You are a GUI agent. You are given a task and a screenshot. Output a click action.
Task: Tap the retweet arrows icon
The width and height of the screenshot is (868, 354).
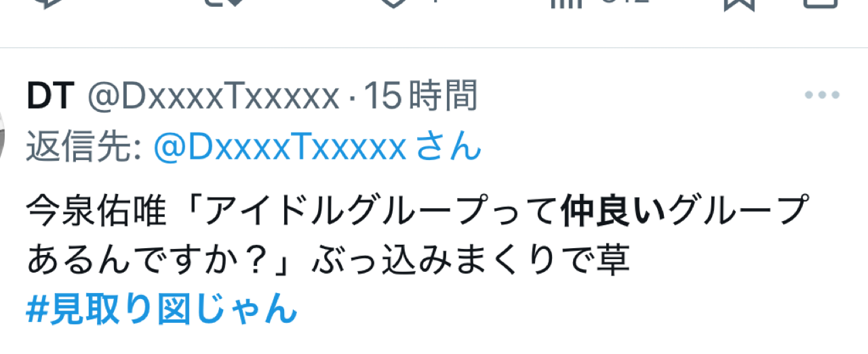(x=225, y=3)
